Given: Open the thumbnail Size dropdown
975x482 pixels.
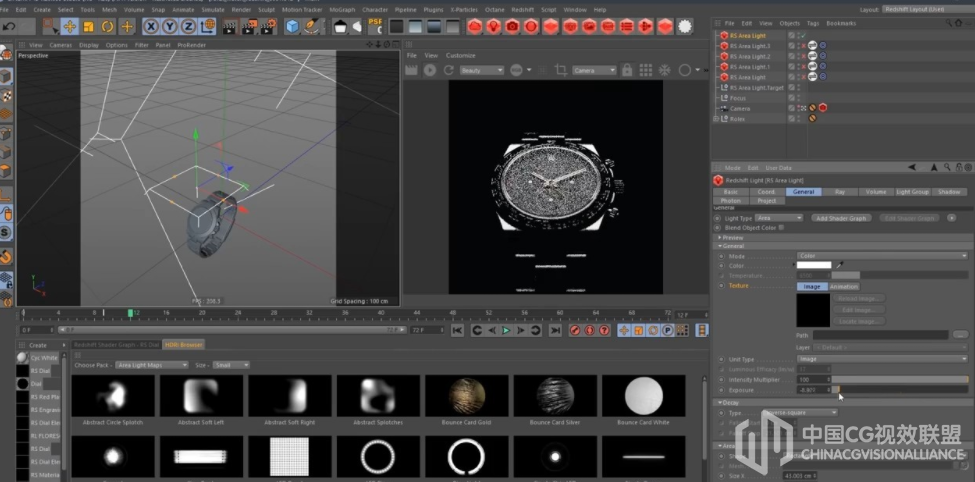Looking at the screenshot, I should (231, 365).
